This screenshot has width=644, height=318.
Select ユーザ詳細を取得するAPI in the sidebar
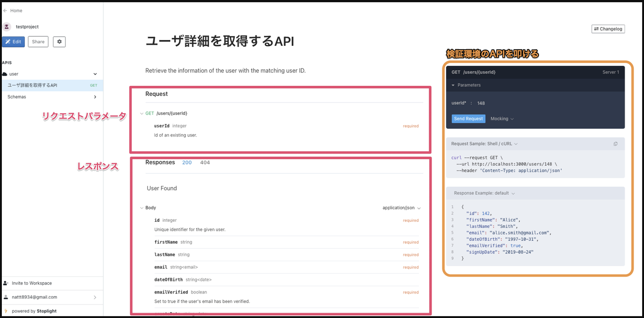point(51,85)
